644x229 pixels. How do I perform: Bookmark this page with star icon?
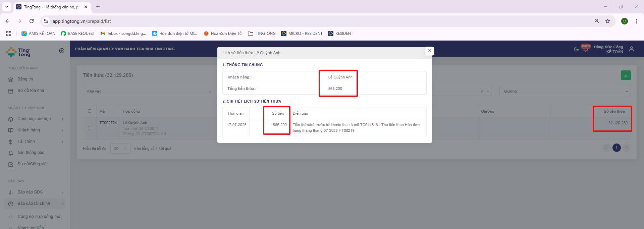point(607,21)
